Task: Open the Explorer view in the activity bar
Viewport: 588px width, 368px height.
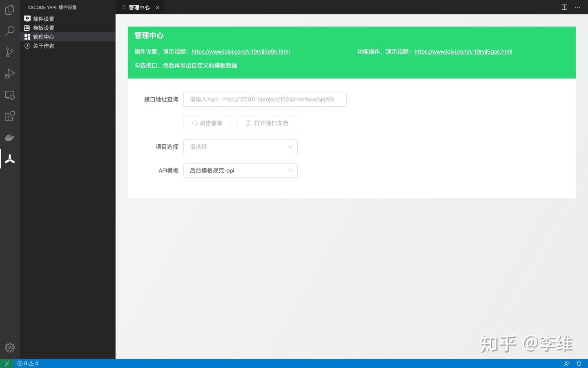Action: 9,9
